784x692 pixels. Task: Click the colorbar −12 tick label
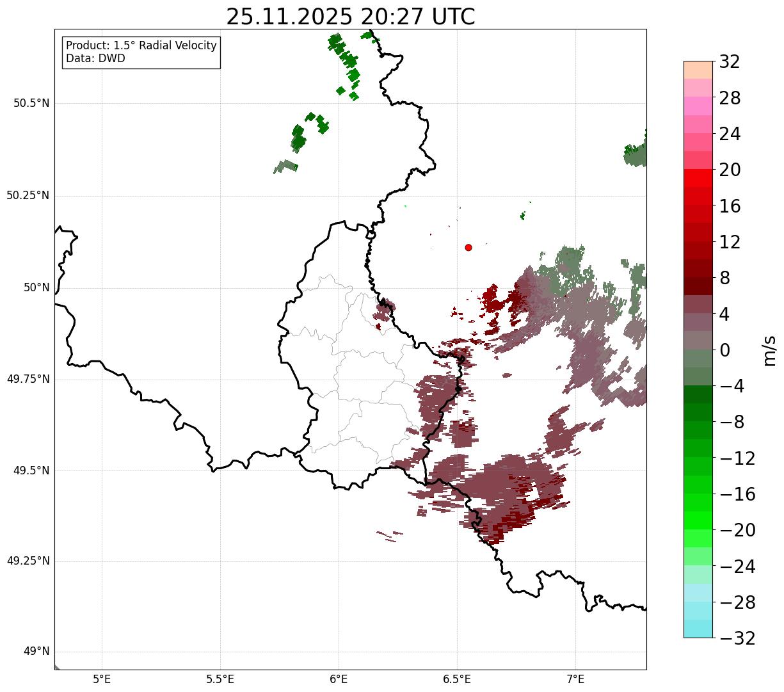(x=737, y=458)
